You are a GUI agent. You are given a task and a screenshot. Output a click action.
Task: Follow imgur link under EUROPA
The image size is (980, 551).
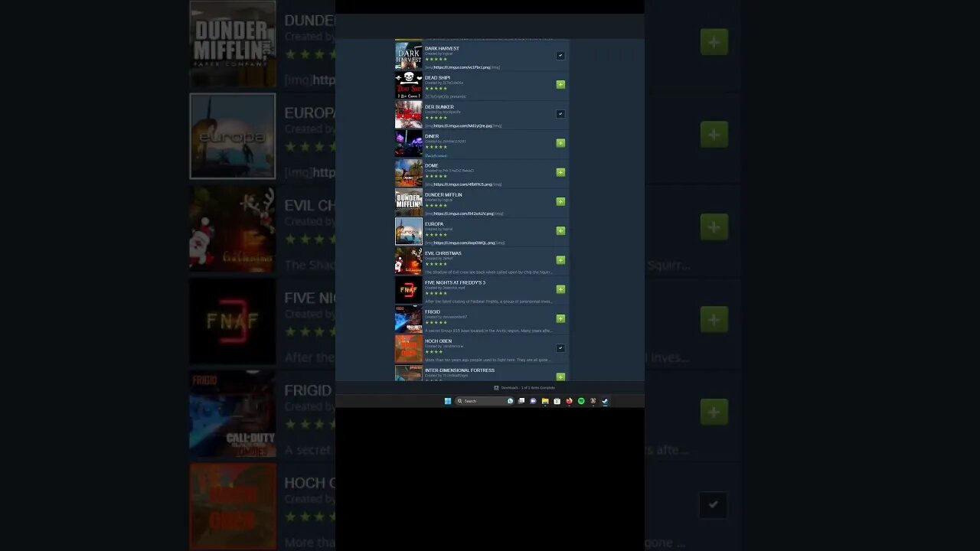pos(464,243)
